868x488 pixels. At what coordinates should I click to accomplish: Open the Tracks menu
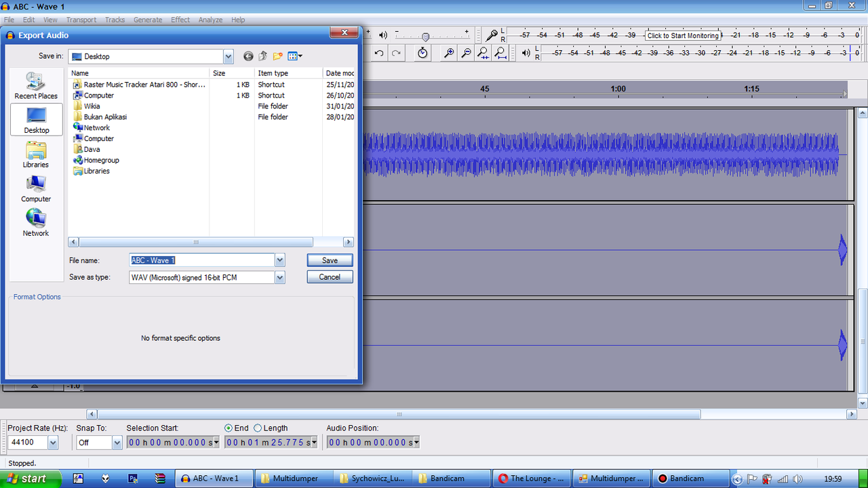(115, 20)
